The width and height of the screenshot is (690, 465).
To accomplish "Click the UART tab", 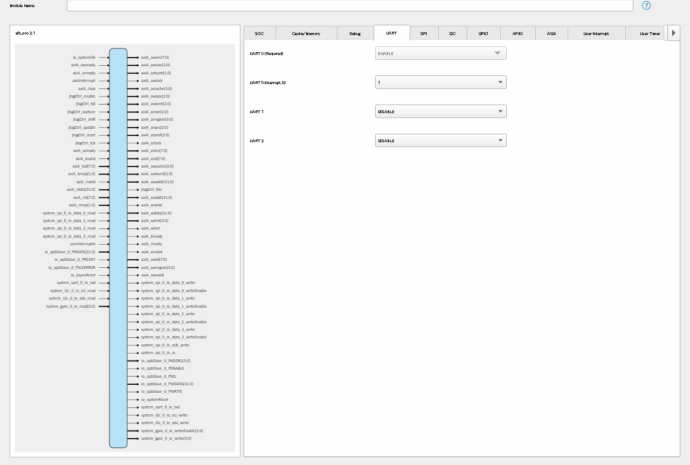I will pos(392,33).
